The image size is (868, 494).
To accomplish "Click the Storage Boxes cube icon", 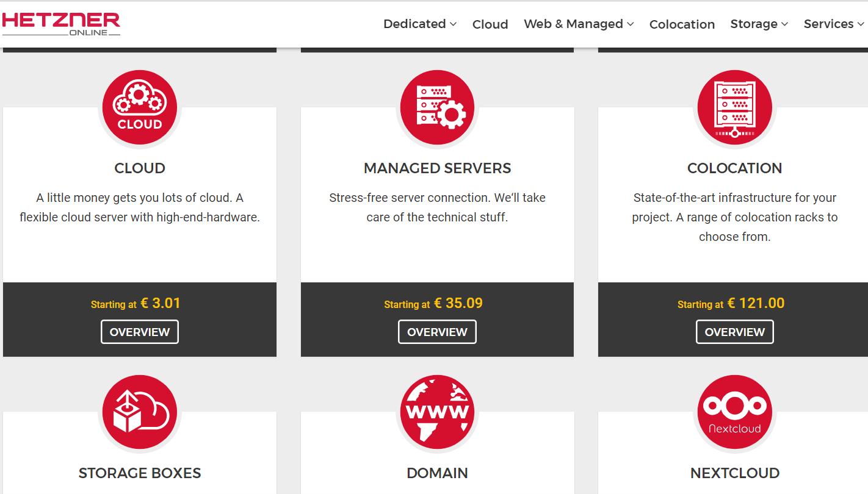I will (x=140, y=412).
